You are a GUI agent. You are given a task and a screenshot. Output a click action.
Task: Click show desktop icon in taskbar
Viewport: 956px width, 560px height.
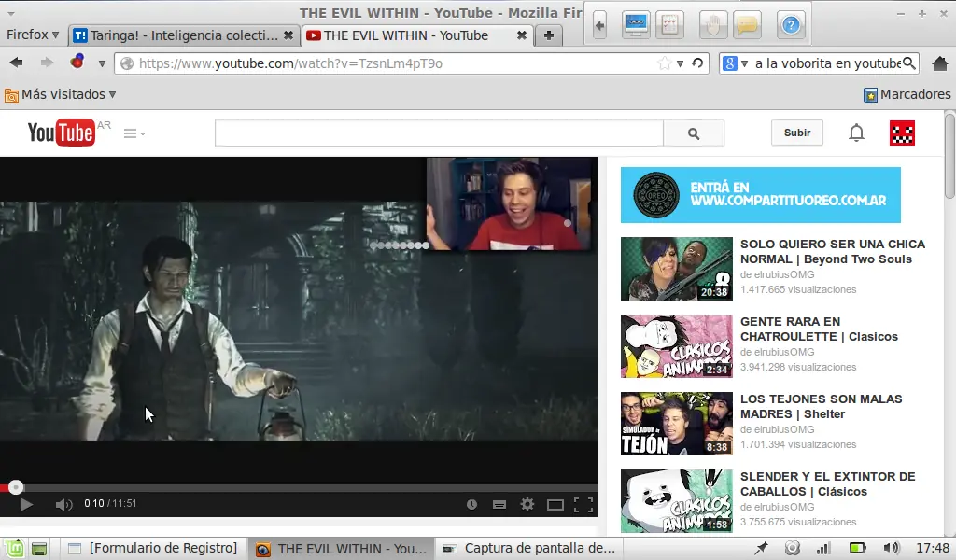coord(39,549)
